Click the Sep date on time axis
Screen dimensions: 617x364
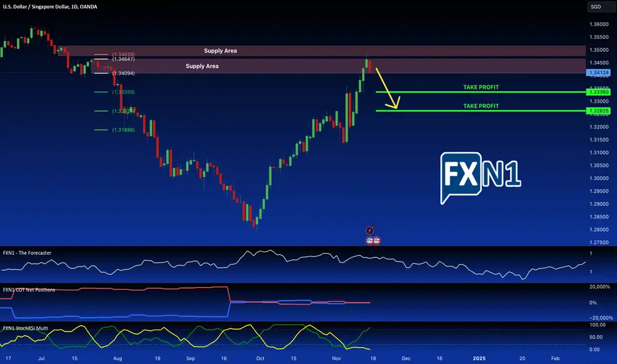coord(191,359)
